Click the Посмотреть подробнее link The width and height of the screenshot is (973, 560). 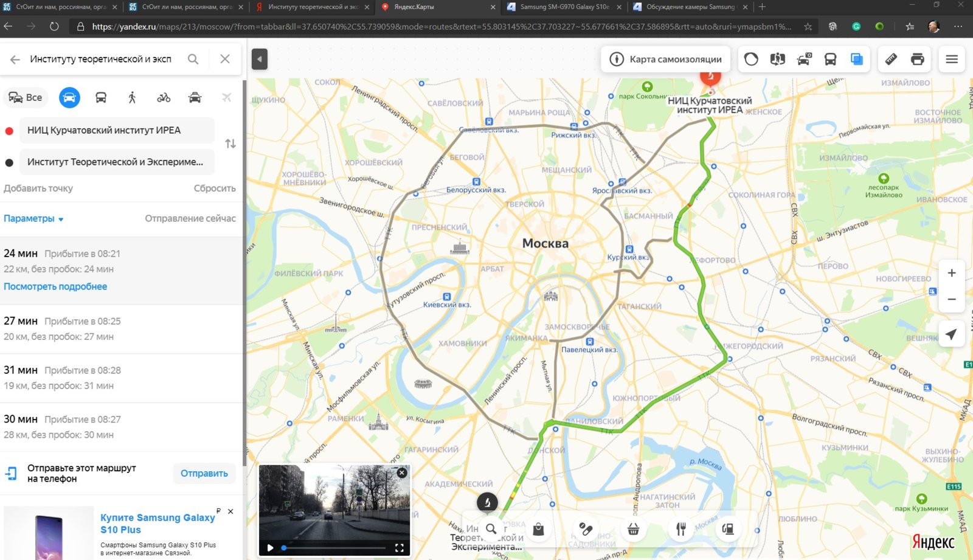(x=55, y=286)
